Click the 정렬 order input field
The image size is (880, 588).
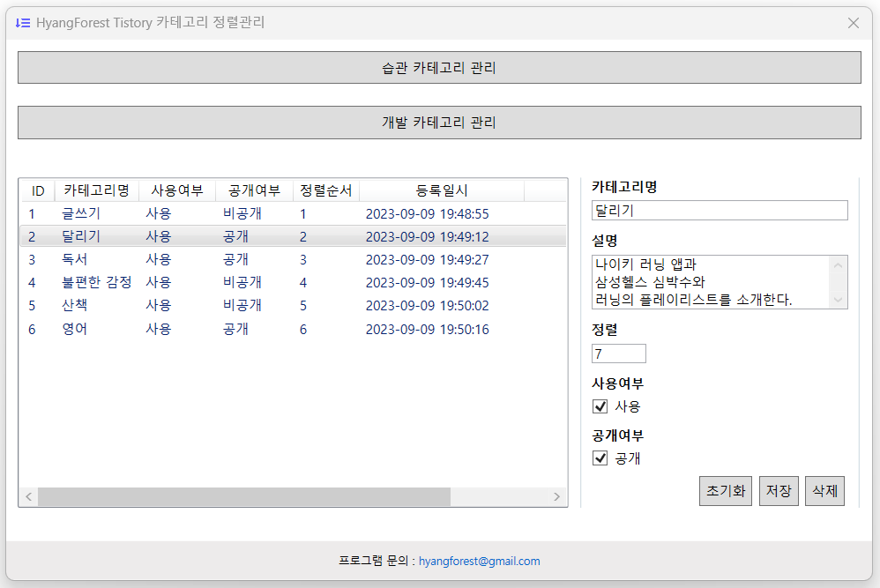pos(618,354)
